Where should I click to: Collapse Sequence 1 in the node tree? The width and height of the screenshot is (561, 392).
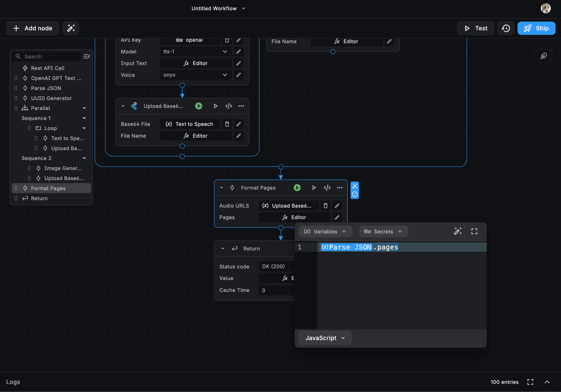point(84,118)
